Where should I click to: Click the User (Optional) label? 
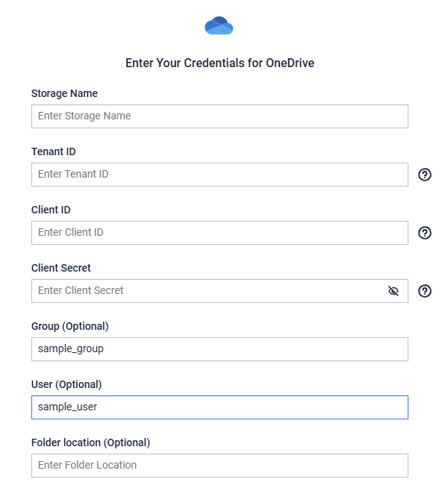click(x=66, y=384)
